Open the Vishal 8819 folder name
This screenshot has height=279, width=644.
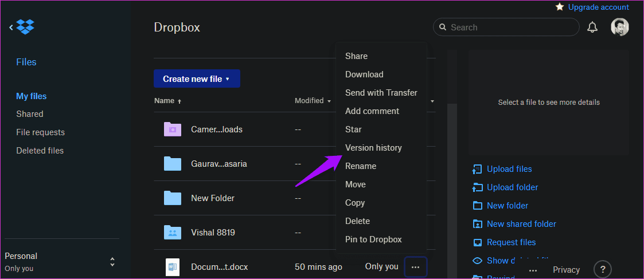pos(213,233)
